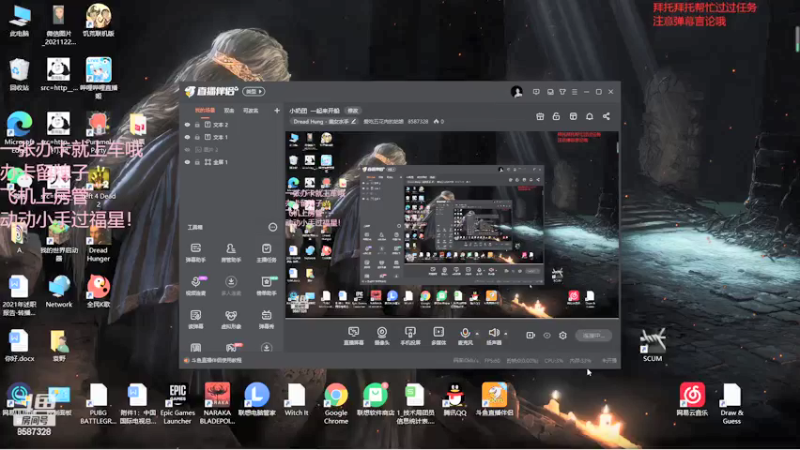Toggle the preview eye icon in bottom bar
The width and height of the screenshot is (800, 450).
click(547, 335)
